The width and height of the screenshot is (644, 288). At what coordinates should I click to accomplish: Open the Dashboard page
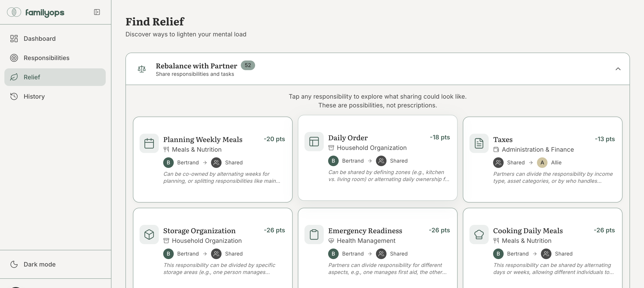(x=39, y=39)
